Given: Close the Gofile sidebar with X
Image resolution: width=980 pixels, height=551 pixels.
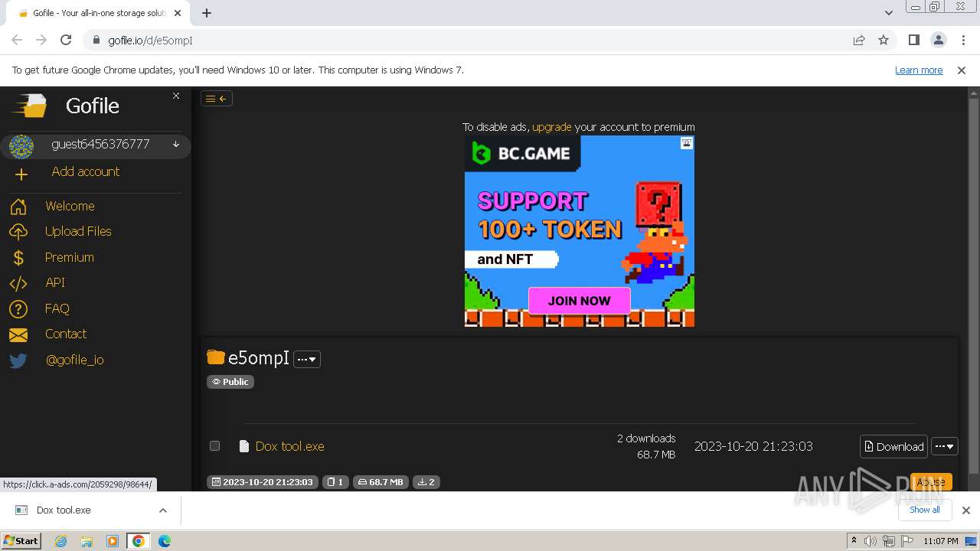Looking at the screenshot, I should [x=176, y=96].
